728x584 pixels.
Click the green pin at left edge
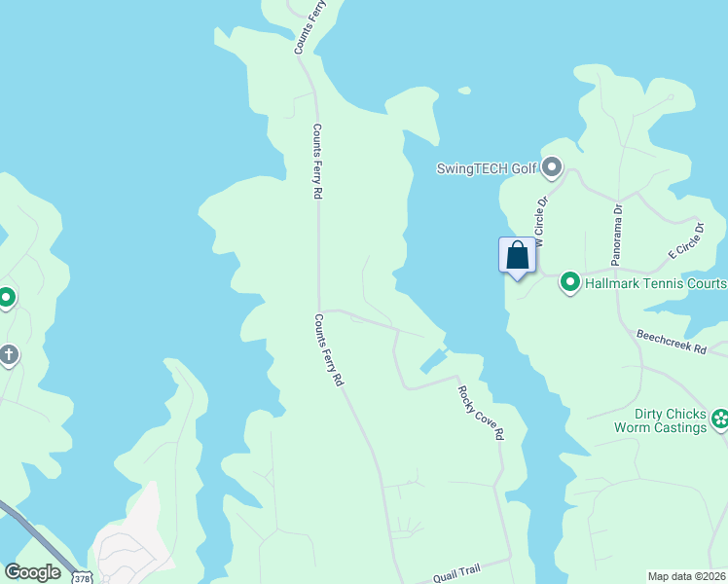pyautogui.click(x=7, y=298)
